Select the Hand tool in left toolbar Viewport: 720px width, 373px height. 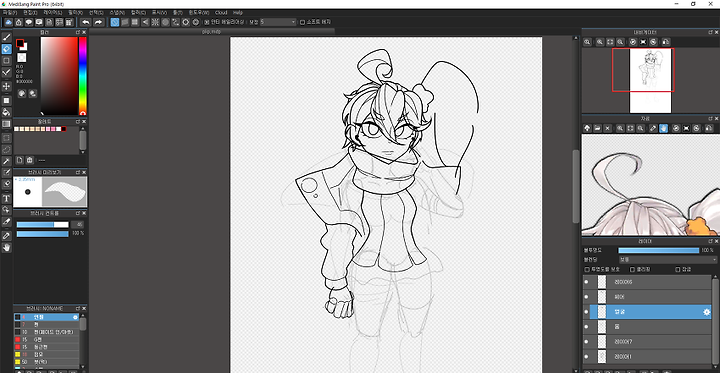point(6,248)
